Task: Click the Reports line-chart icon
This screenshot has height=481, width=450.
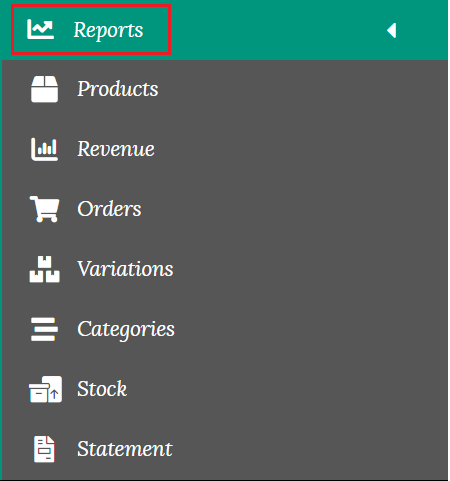Action: [40, 29]
